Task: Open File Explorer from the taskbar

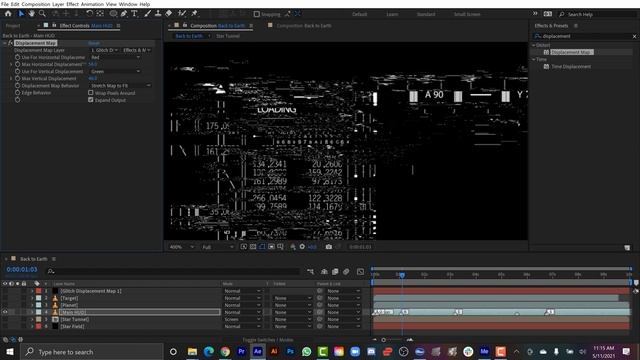Action: [192, 351]
